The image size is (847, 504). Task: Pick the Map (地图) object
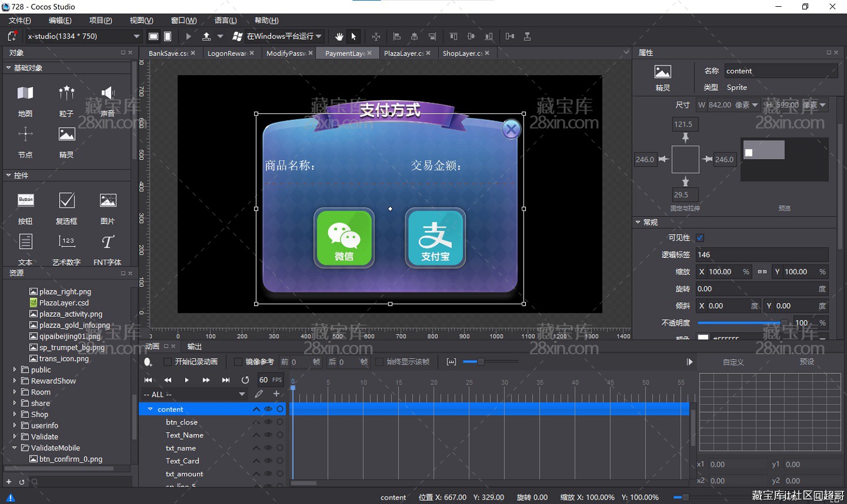[25, 101]
